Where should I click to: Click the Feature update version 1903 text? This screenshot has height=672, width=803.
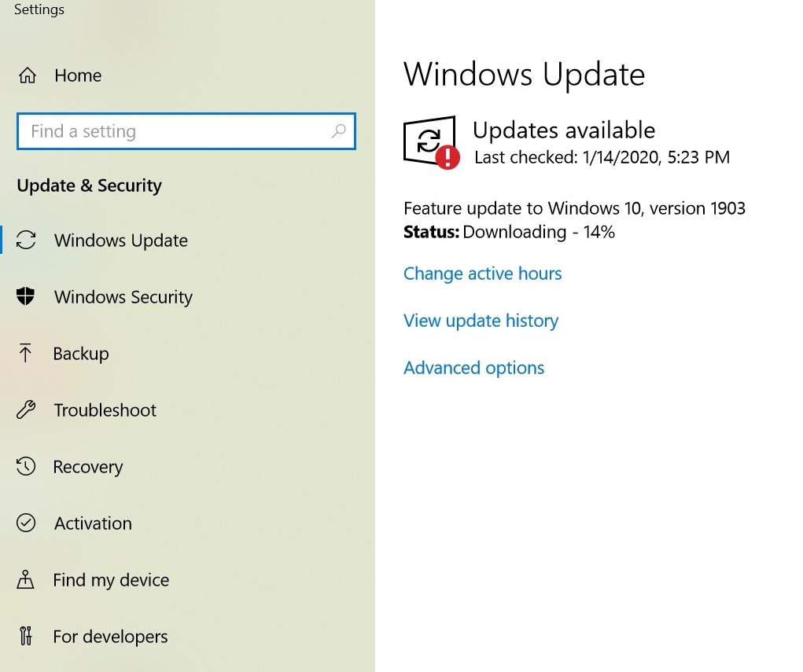pos(575,208)
